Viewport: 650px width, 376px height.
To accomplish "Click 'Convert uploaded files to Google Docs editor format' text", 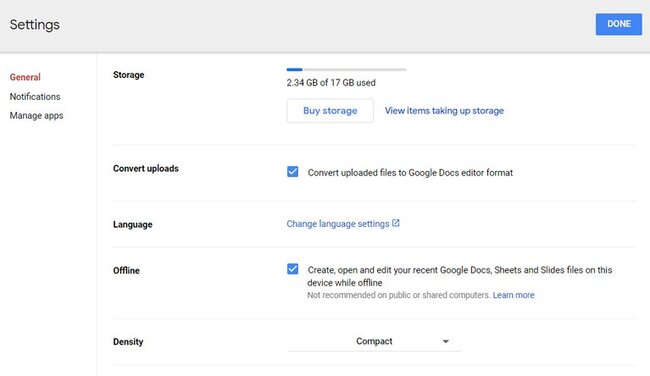I will point(410,173).
